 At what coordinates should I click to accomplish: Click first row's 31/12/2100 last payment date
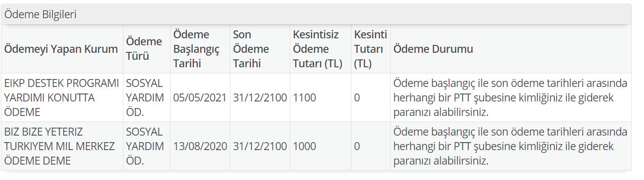pyautogui.click(x=260, y=98)
